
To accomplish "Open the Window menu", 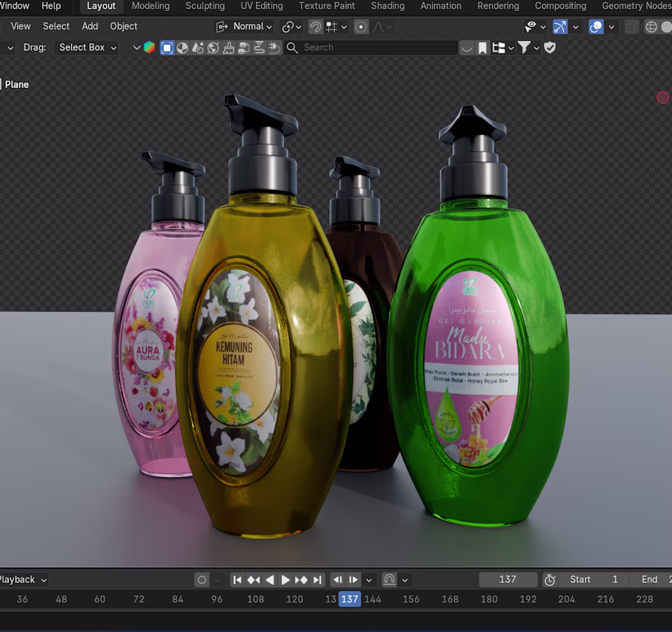I will click(x=15, y=6).
